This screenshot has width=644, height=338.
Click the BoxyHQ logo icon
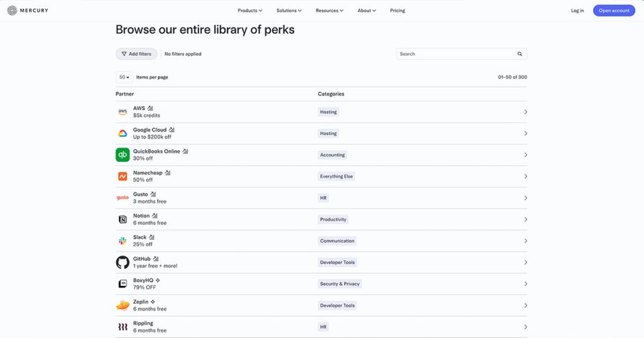tap(123, 284)
